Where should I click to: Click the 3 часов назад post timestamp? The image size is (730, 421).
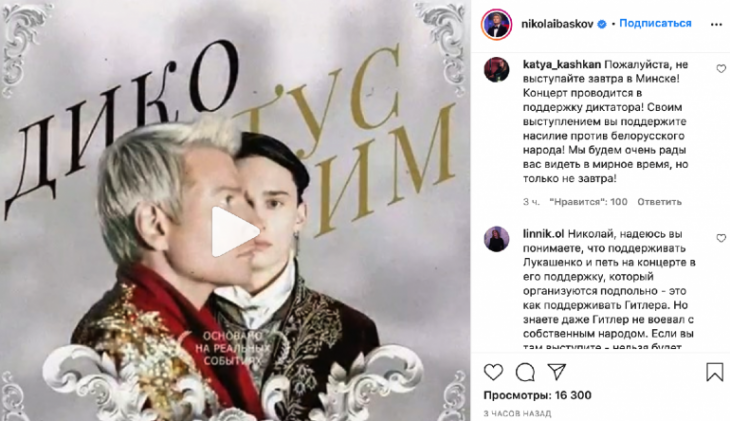click(517, 414)
